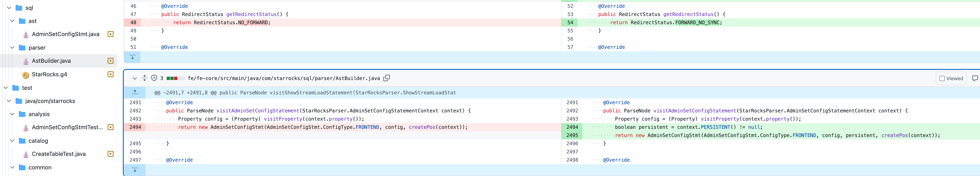Click modified-file marker beside StarRocks.g4
Image resolution: width=980 pixels, height=176 pixels.
[111, 74]
